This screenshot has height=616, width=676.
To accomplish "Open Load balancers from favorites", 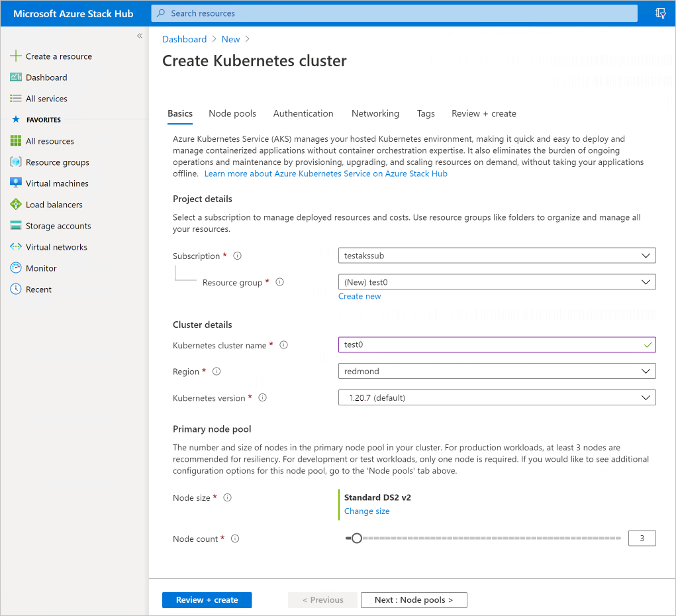I will point(54,204).
